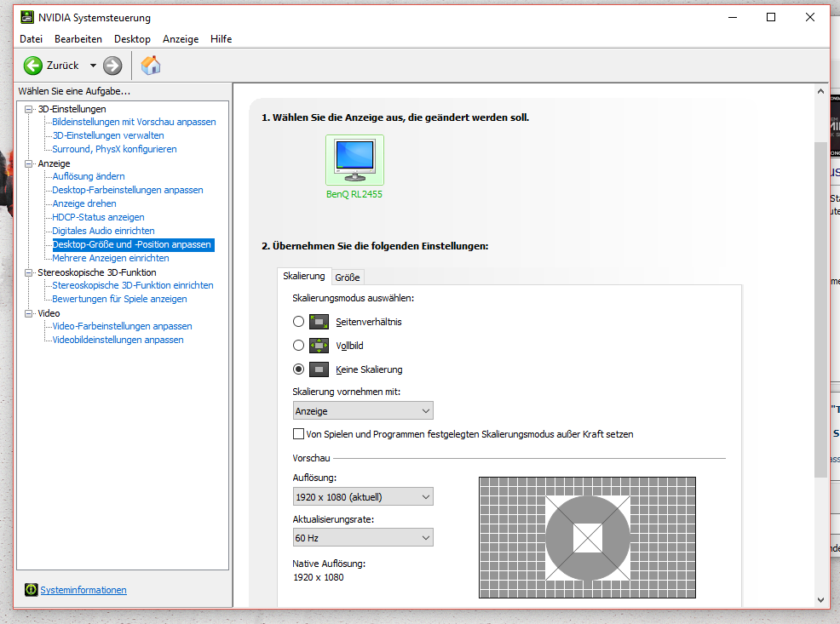Screen dimensions: 840x624
Task: Click the Vollbild scaling mode icon
Action: click(x=319, y=346)
